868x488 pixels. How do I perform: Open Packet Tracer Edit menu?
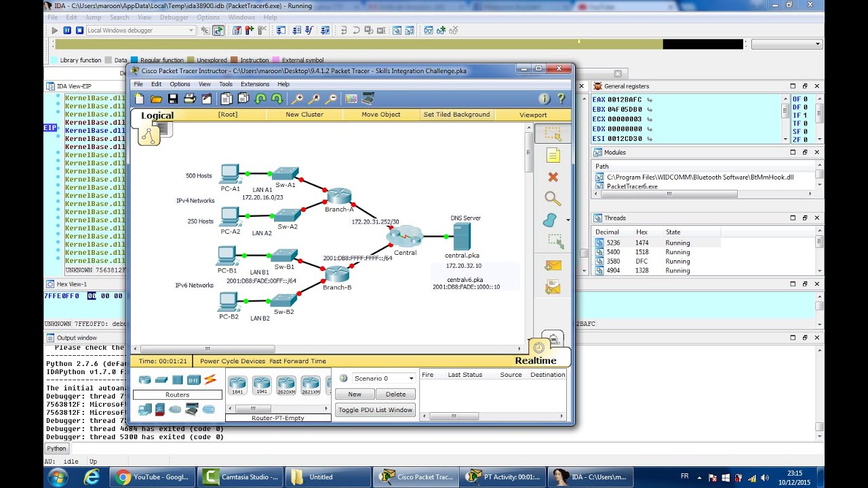(157, 84)
